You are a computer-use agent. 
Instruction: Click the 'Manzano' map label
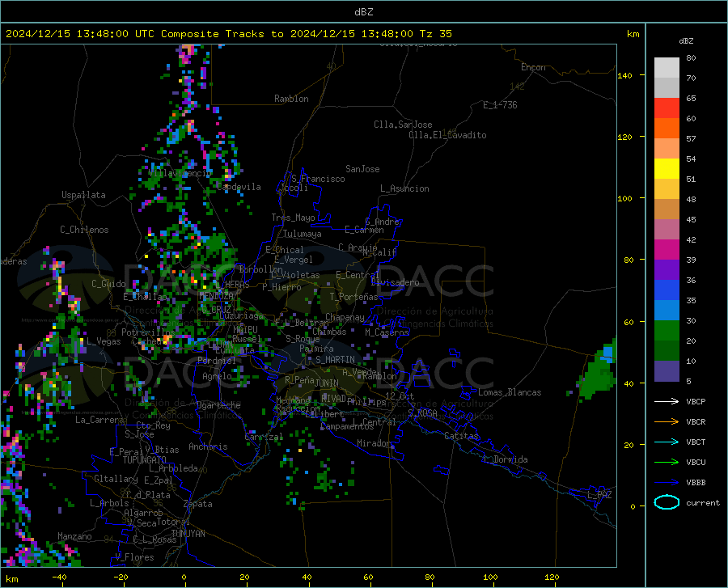point(74,536)
